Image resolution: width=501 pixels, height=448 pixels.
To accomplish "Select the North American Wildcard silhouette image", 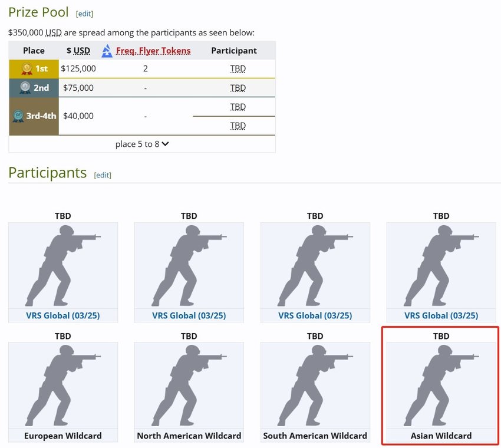I will (189, 385).
